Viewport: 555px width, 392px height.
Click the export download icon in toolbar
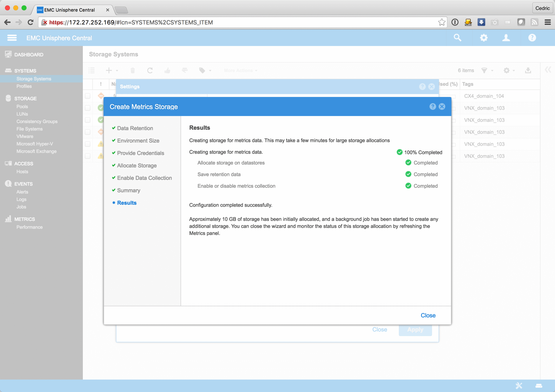[x=528, y=70]
